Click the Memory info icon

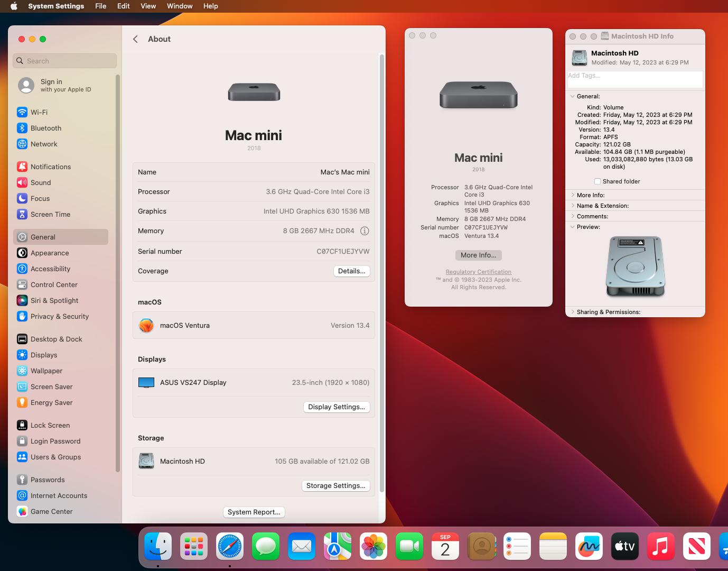pos(365,231)
